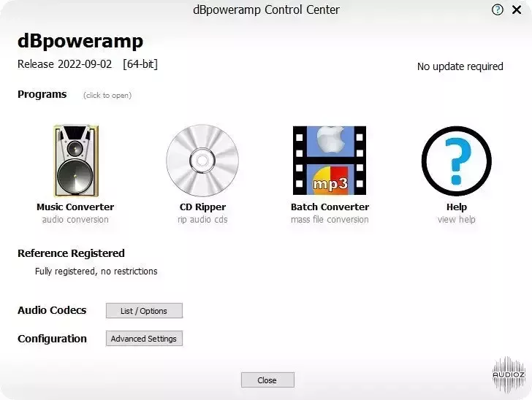This screenshot has width=532, height=400.
Task: Click the 'Configuration' label
Action: (53, 339)
